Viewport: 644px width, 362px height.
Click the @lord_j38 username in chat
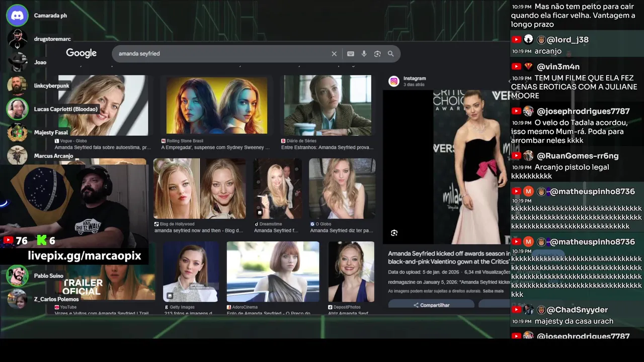click(568, 40)
